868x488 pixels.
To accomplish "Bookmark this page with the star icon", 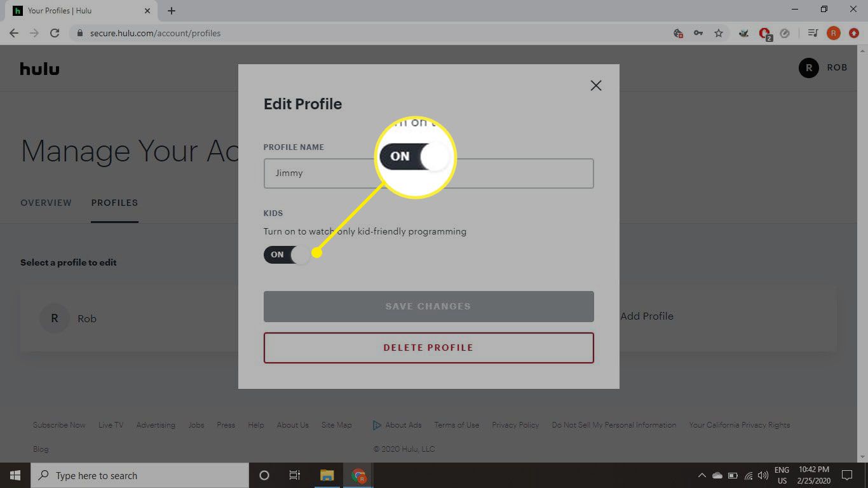I will 719,33.
